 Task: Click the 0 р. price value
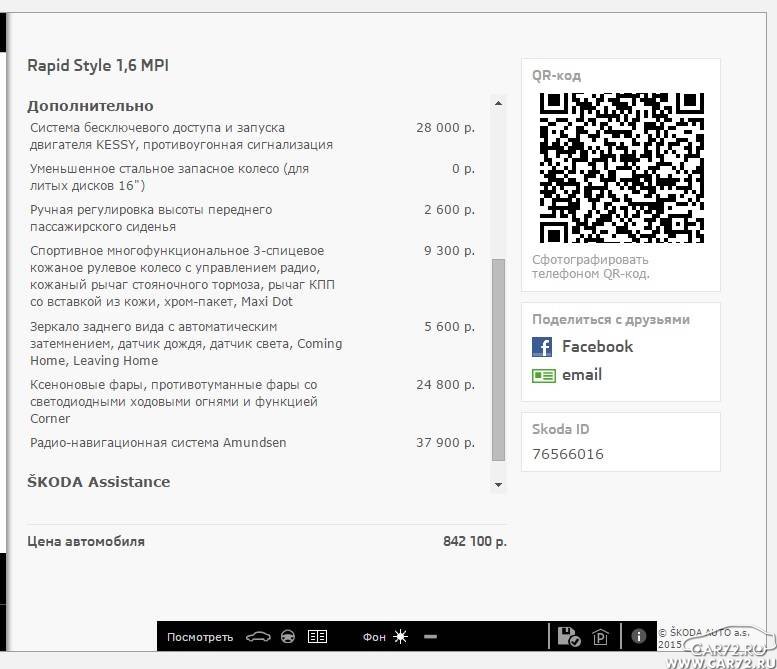tap(463, 169)
